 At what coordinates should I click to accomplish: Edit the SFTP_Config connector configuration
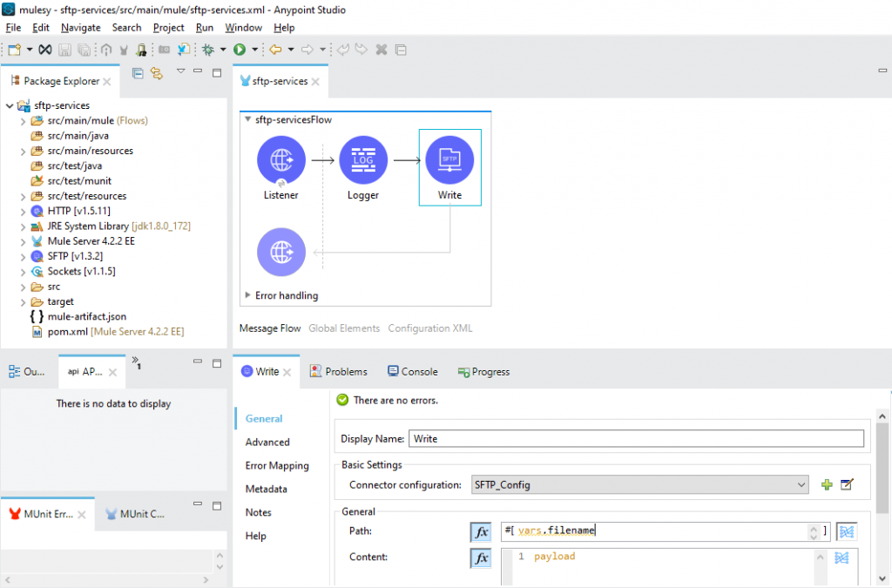click(847, 484)
